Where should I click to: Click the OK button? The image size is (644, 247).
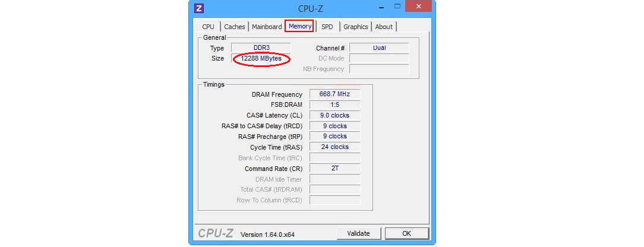tap(406, 233)
